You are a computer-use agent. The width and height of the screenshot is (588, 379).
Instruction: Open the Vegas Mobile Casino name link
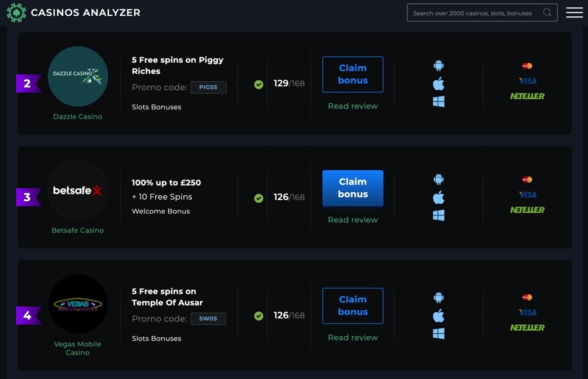point(78,348)
